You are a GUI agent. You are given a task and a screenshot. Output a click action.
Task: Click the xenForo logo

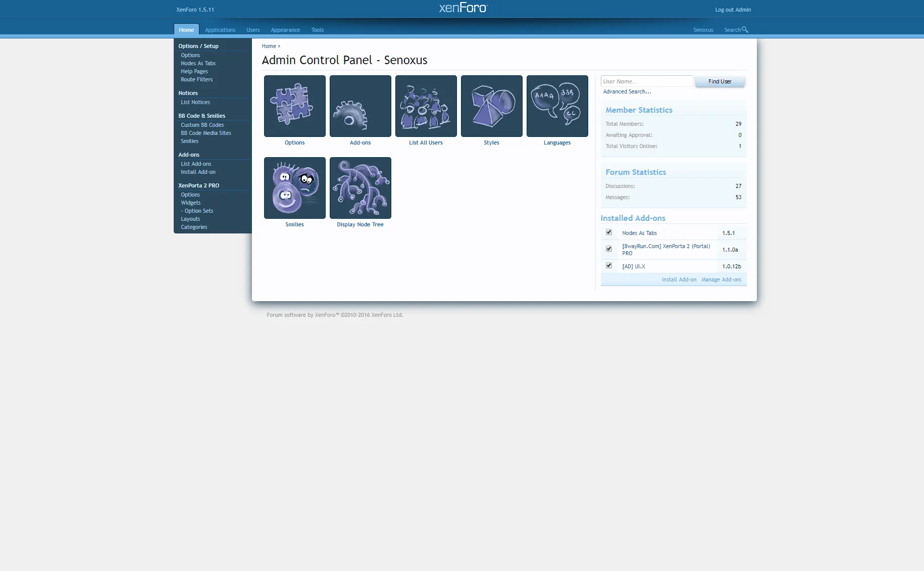(463, 8)
